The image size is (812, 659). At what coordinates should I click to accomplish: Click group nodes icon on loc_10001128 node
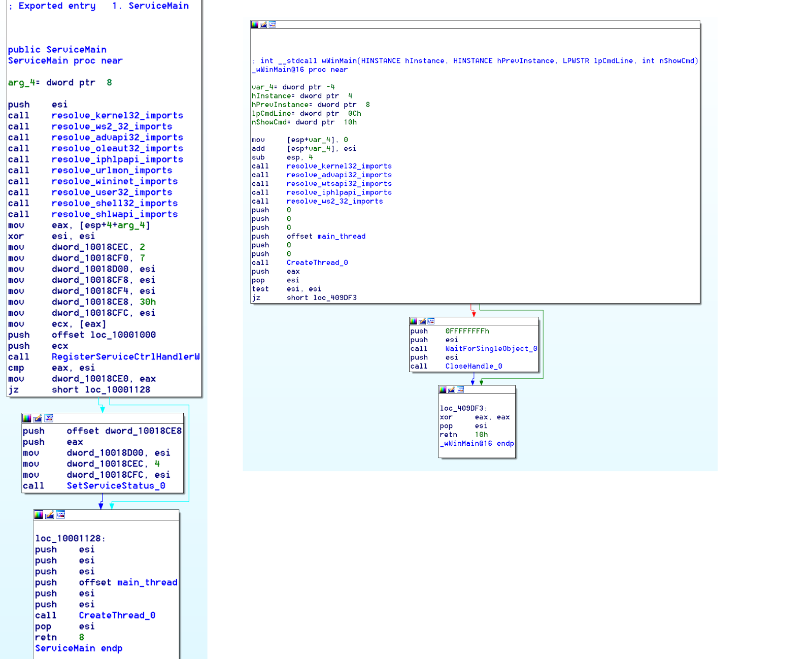pos(61,515)
